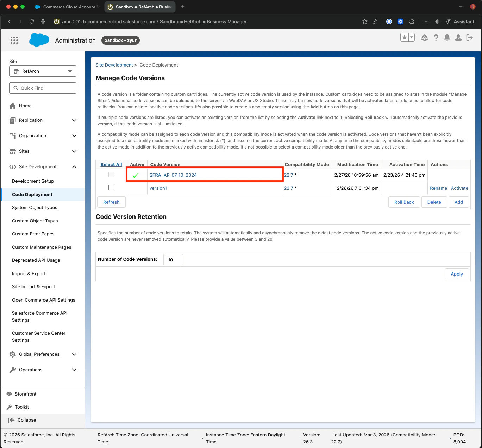
Task: Reload the page in the browser
Action: 32,21
